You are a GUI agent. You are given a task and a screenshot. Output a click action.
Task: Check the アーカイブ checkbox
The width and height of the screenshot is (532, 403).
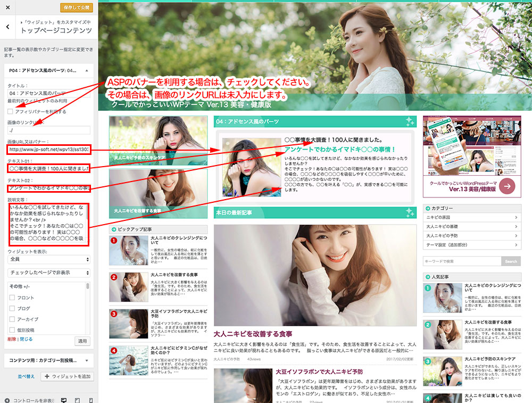12,319
